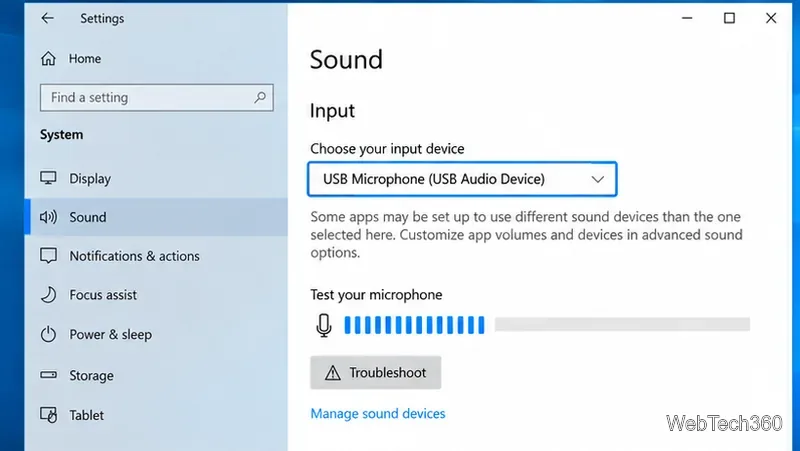Click the Sound speaker icon
The width and height of the screenshot is (800, 451).
tap(48, 217)
